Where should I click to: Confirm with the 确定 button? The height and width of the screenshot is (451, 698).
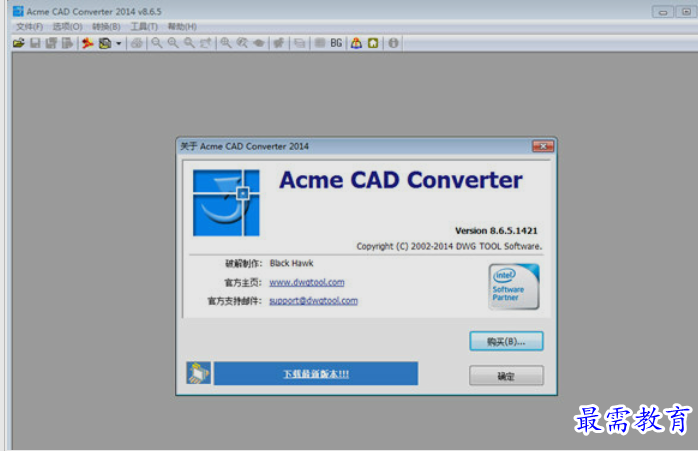506,376
